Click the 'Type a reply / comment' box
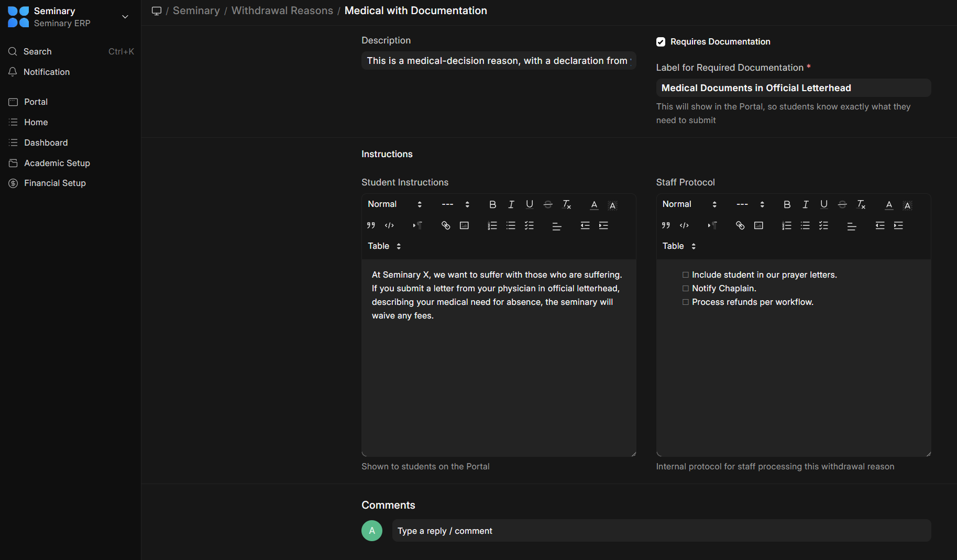 pos(662,531)
